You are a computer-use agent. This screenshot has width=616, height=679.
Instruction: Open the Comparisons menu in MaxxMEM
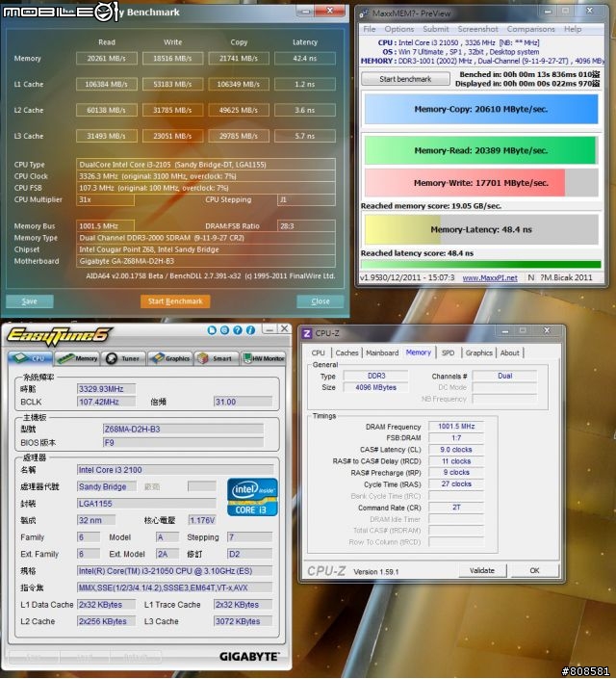coord(530,29)
